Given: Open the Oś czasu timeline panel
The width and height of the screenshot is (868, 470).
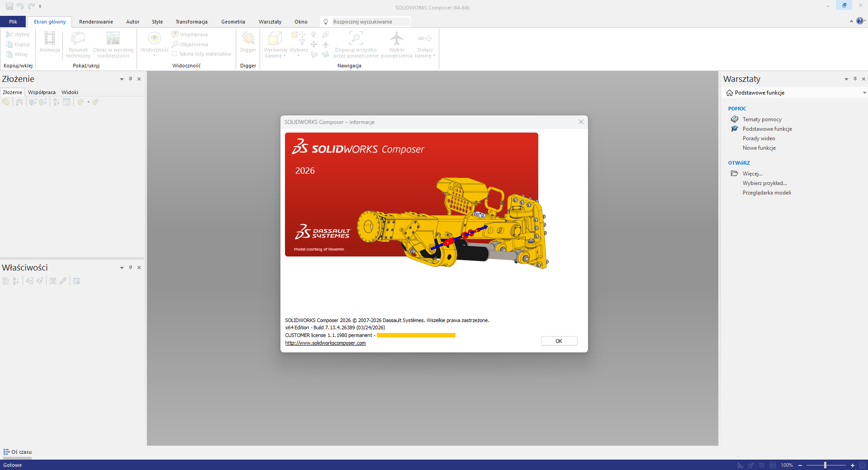Looking at the screenshot, I should click(x=18, y=452).
